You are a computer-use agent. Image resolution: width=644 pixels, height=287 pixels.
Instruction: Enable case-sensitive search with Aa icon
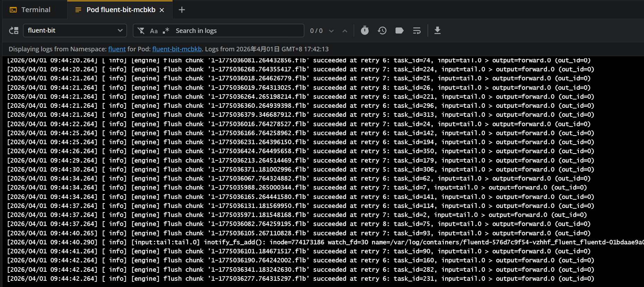pos(154,31)
